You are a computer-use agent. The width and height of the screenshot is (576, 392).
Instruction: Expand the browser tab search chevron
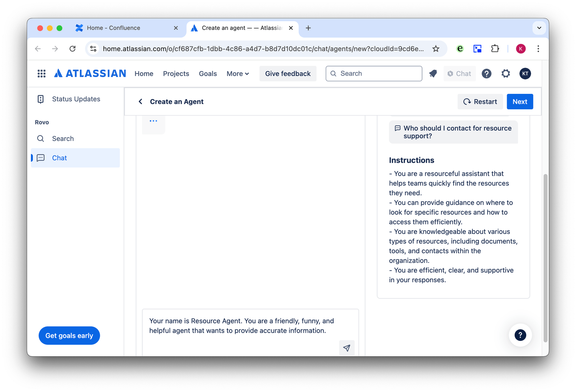[x=539, y=28]
